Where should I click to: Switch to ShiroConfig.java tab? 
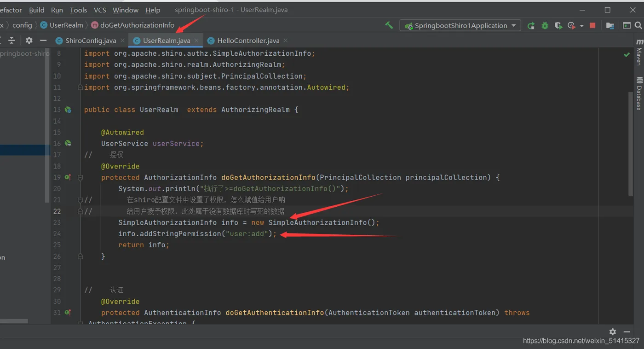[x=91, y=41]
